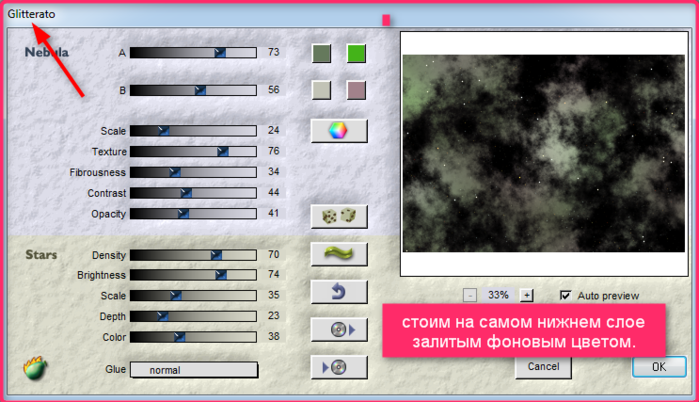Viewport: 699px width, 402px height.
Task: Click the Stars section heading
Action: 41,255
